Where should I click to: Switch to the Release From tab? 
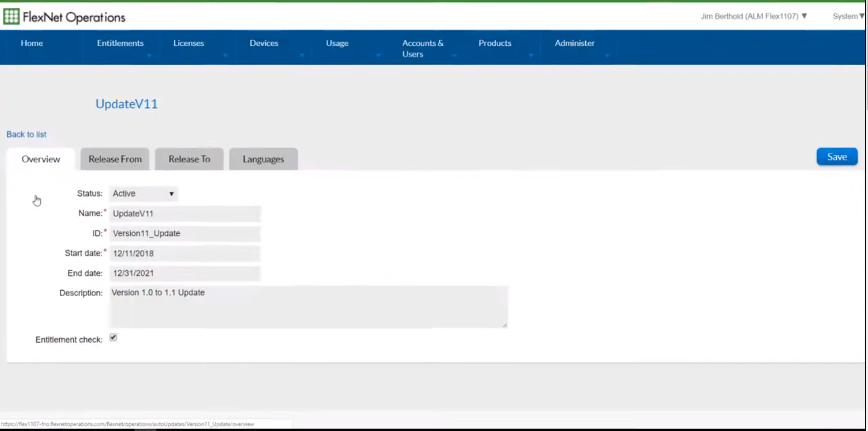(114, 159)
